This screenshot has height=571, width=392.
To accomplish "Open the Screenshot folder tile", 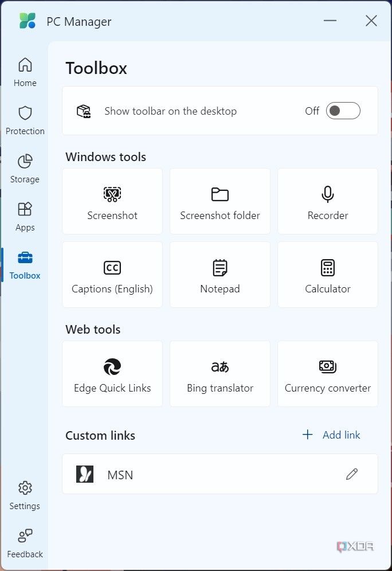I will [x=220, y=201].
